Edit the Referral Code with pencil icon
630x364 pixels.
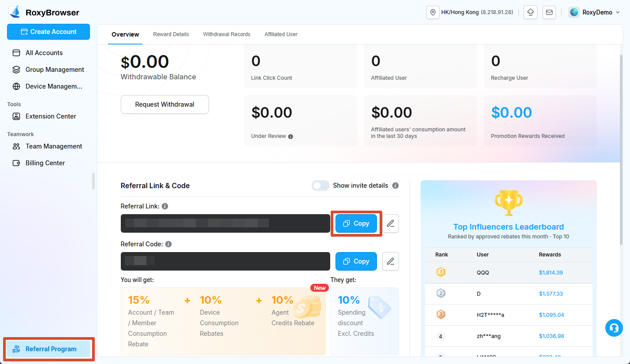click(391, 261)
